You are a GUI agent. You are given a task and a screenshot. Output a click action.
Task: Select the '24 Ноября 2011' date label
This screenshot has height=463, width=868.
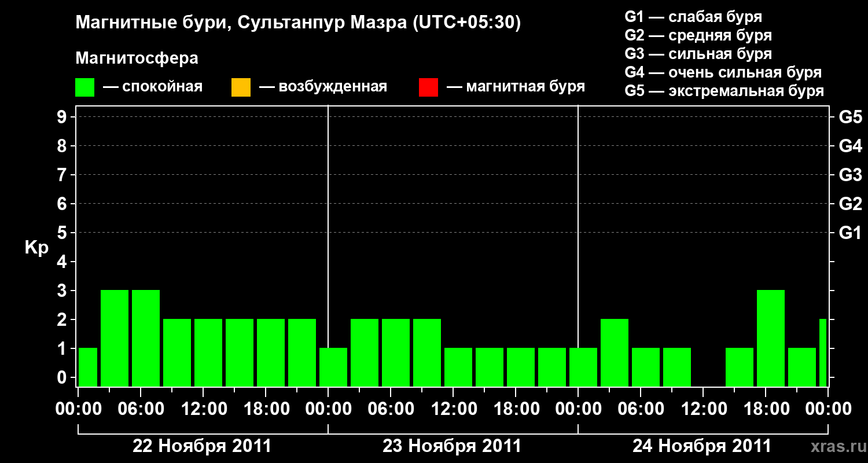click(x=702, y=446)
